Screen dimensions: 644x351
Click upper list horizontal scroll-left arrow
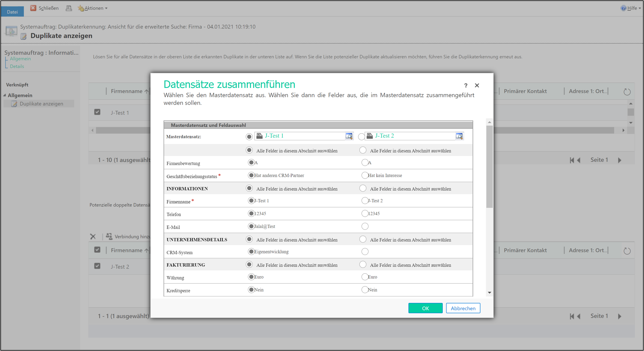click(92, 130)
